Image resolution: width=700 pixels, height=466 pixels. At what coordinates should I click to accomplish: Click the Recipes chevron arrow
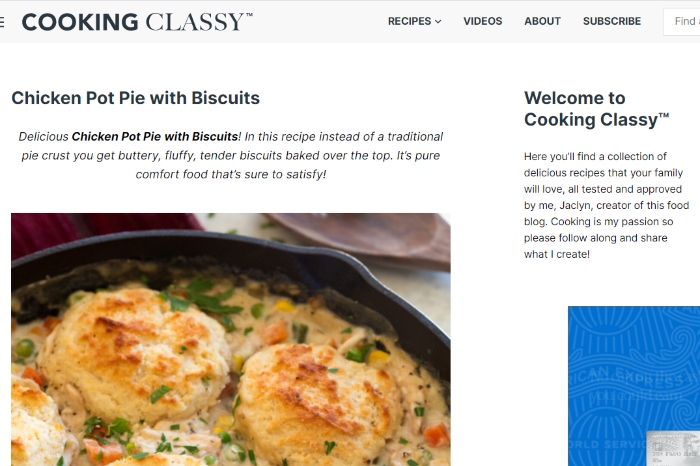coord(438,21)
